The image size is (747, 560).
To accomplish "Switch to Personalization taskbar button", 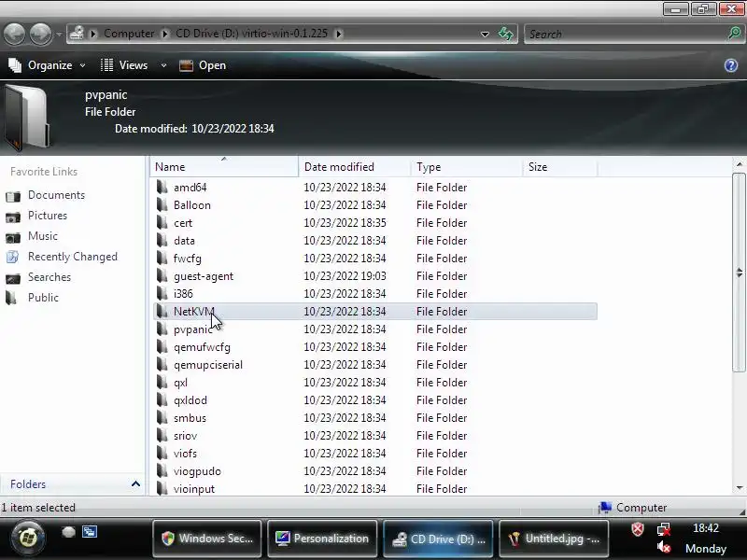I will pos(322,539).
